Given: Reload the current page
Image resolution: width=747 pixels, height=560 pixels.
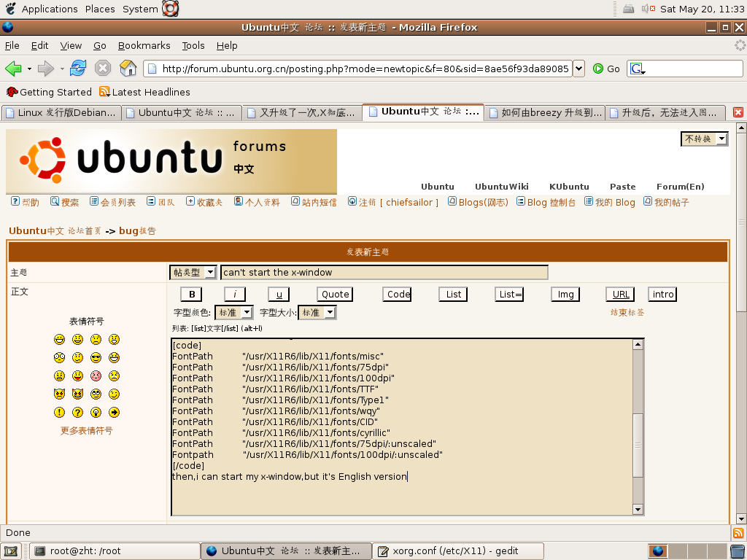Looking at the screenshot, I should [78, 69].
